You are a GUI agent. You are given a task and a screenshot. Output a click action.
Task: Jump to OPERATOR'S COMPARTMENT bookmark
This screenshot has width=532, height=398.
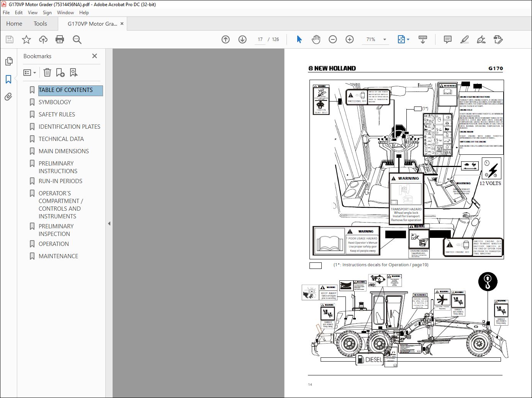click(x=61, y=205)
